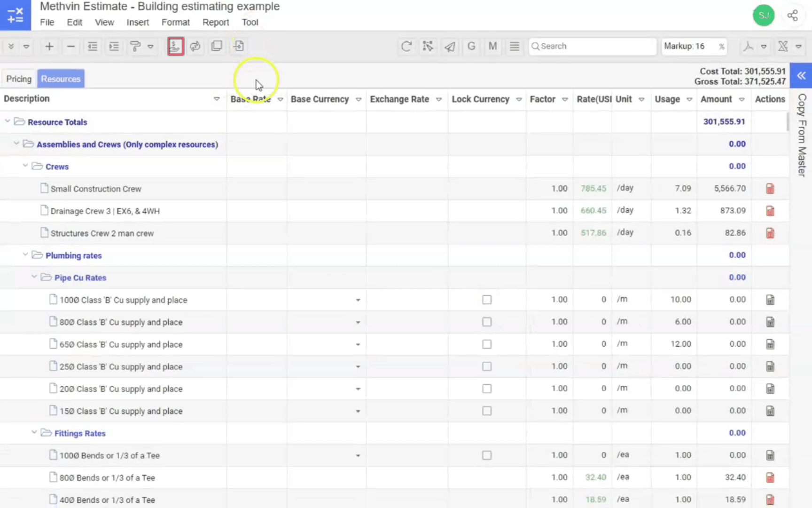Tick Lock Currency for 100Ø Bends row
Viewport: 812px width, 508px height.
point(487,455)
